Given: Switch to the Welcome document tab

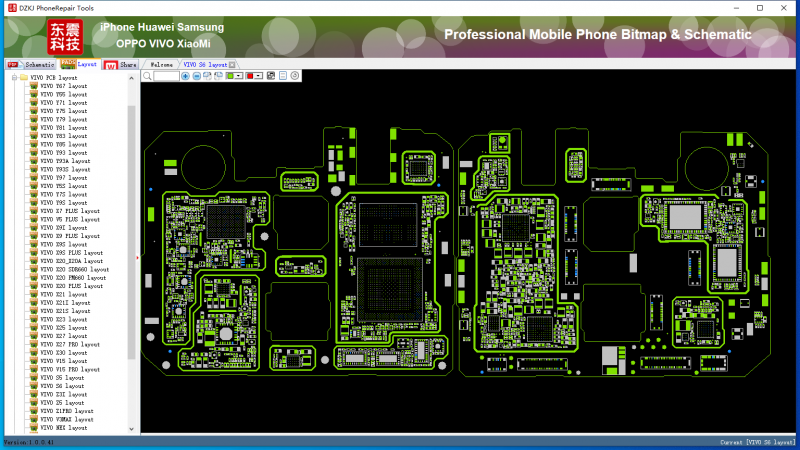Looking at the screenshot, I should [x=160, y=64].
